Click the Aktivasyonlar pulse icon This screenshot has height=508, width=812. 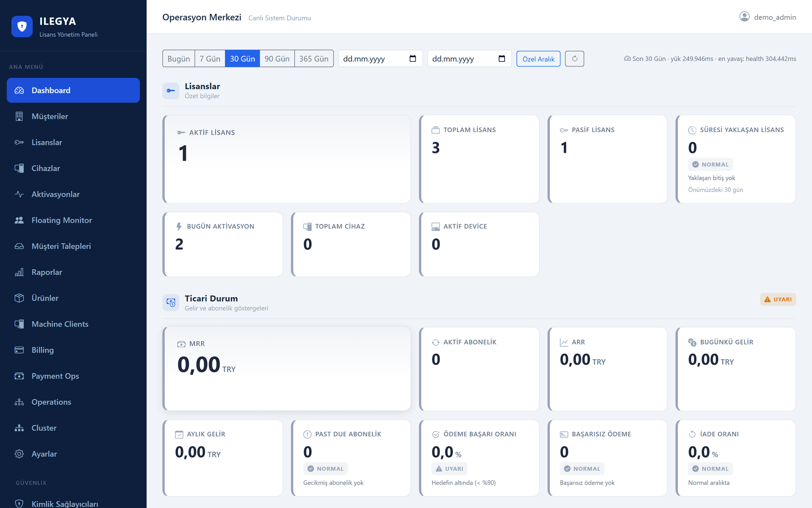click(19, 194)
